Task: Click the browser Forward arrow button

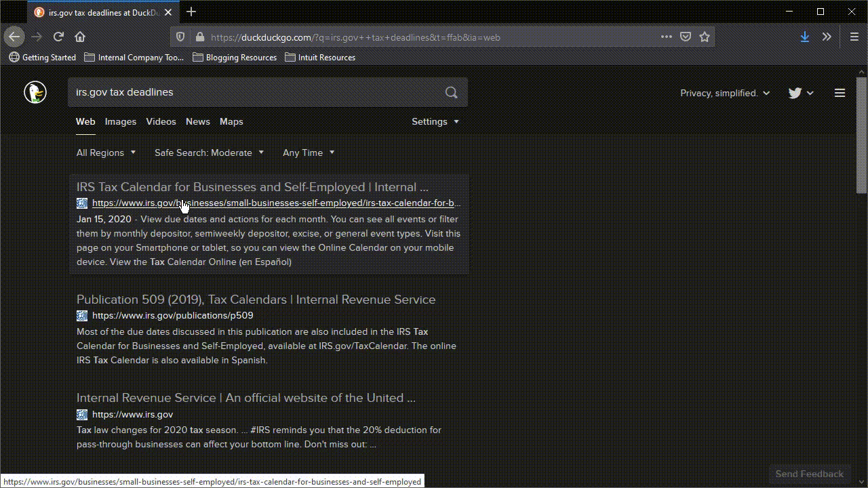Action: 37,37
